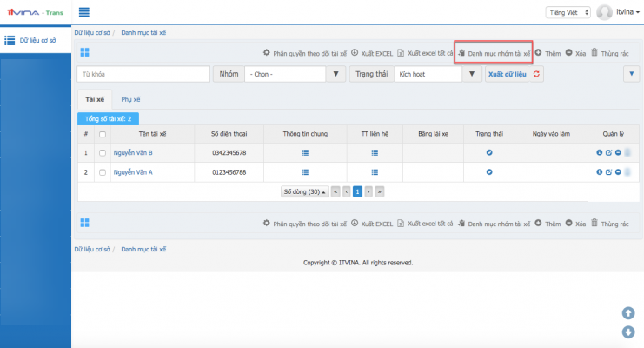Click the Từ khóa search field
The height and width of the screenshot is (348, 644).
tap(143, 74)
